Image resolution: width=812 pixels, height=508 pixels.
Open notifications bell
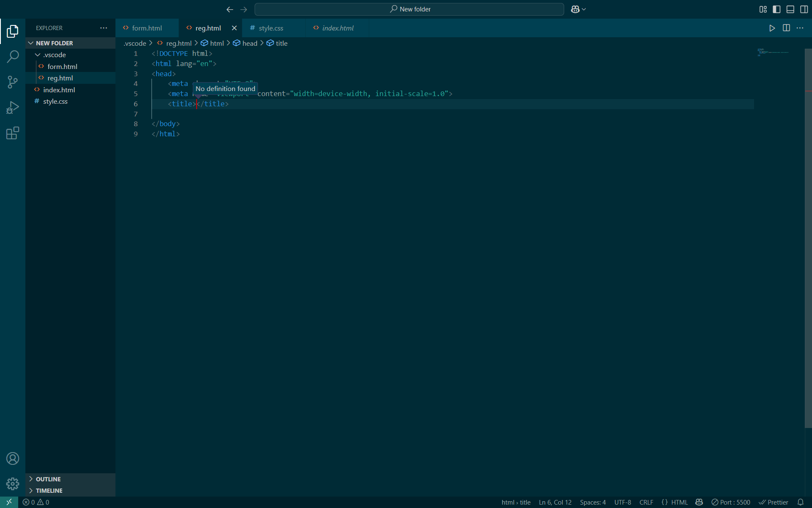(x=801, y=502)
